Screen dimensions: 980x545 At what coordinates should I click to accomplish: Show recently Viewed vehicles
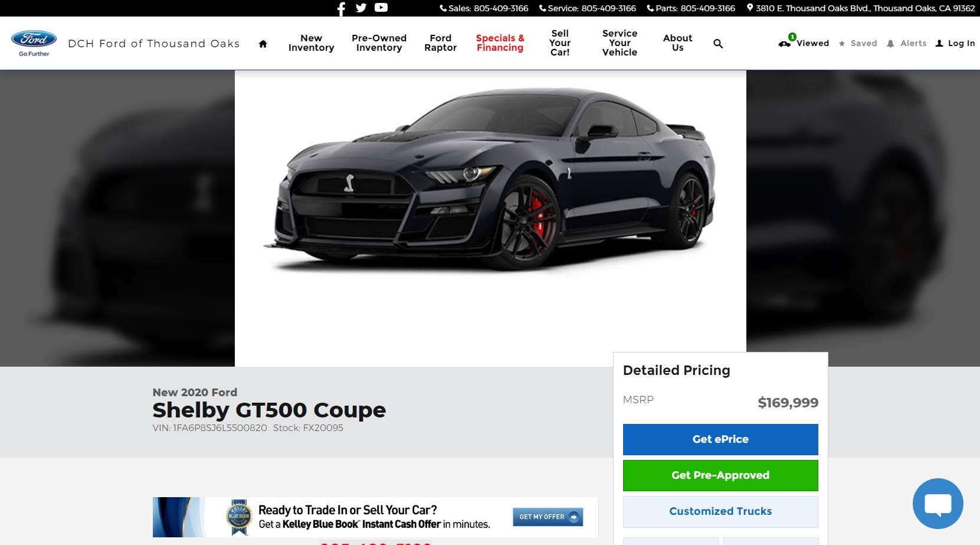click(804, 43)
